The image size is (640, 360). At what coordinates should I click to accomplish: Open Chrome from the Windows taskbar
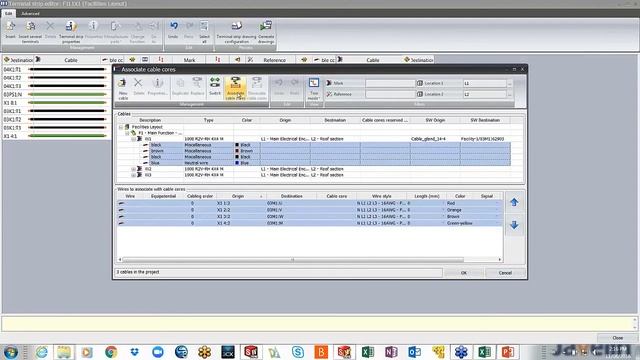(x=111, y=351)
